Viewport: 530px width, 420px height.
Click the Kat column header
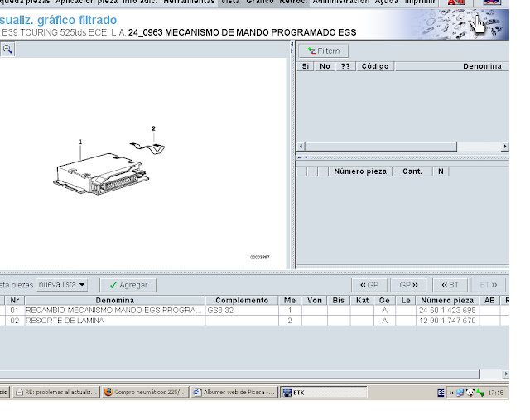point(362,300)
